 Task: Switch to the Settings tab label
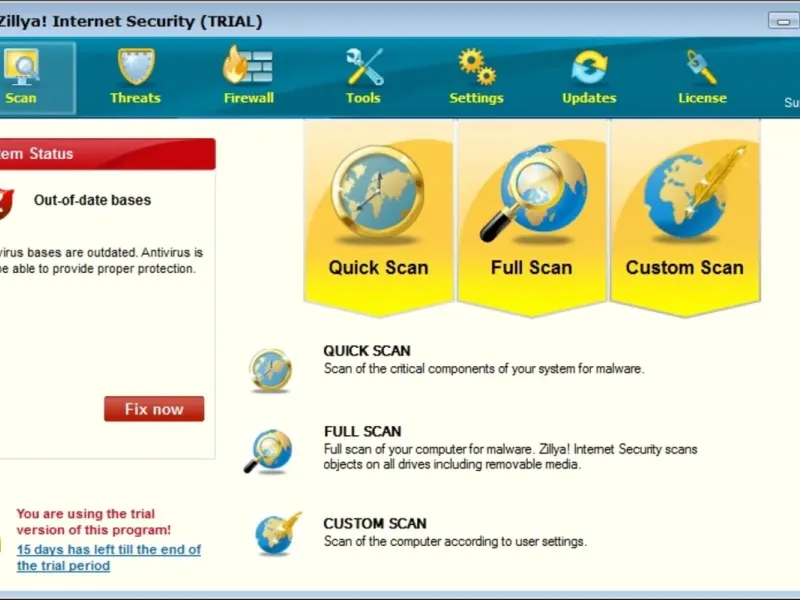coord(477,97)
